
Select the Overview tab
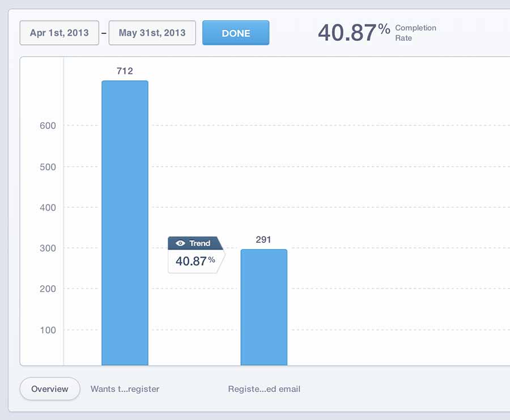pyautogui.click(x=50, y=389)
